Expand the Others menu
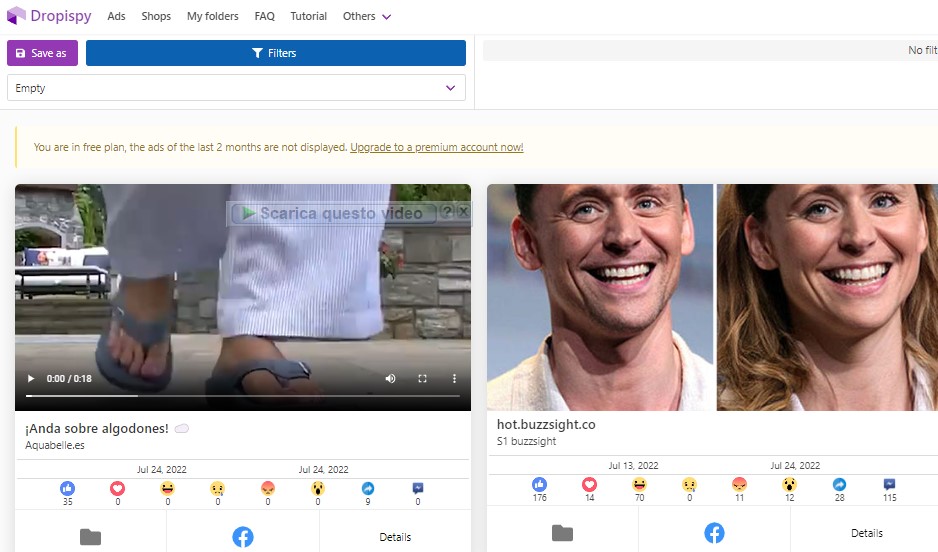Screen dimensions: 938x552 [x=366, y=16]
